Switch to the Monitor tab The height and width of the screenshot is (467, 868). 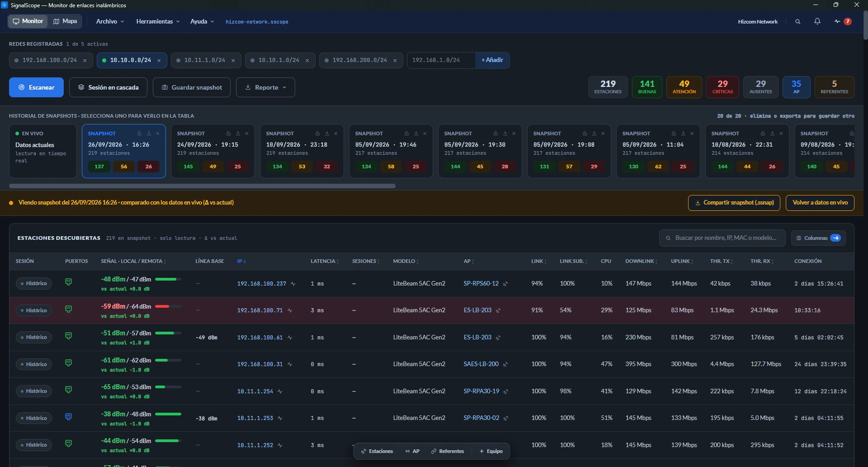tap(28, 21)
